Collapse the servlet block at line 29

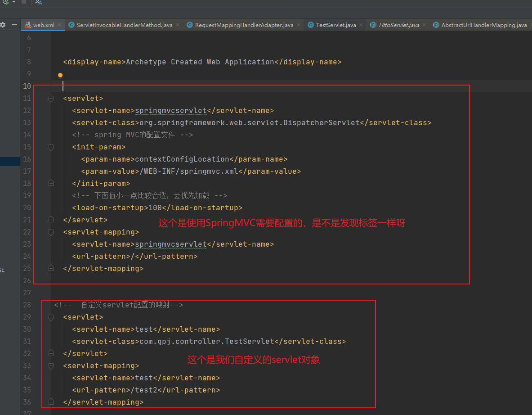coord(51,317)
